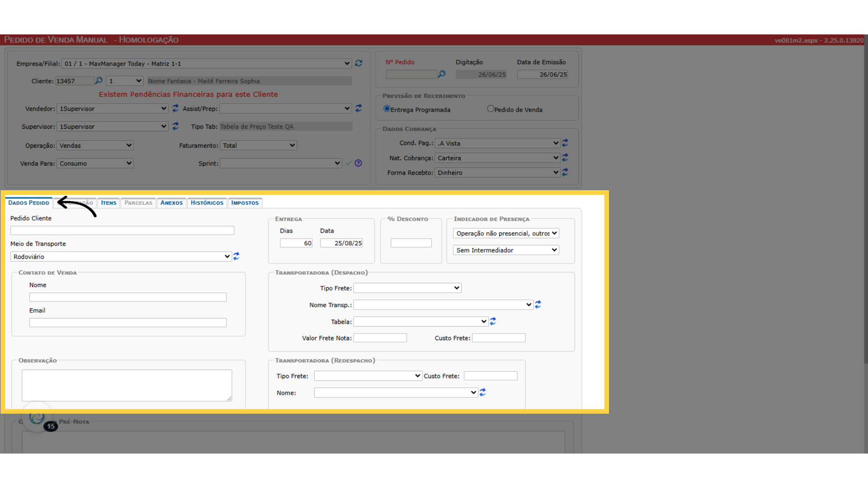Open Nat. Cobrança dropdown showing Carteira

[x=498, y=158]
